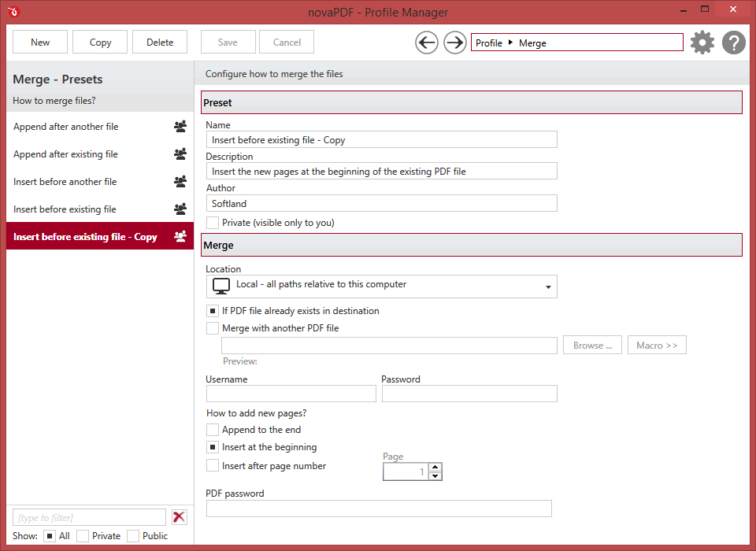
Task: Click the Merge section header
Action: 472,245
